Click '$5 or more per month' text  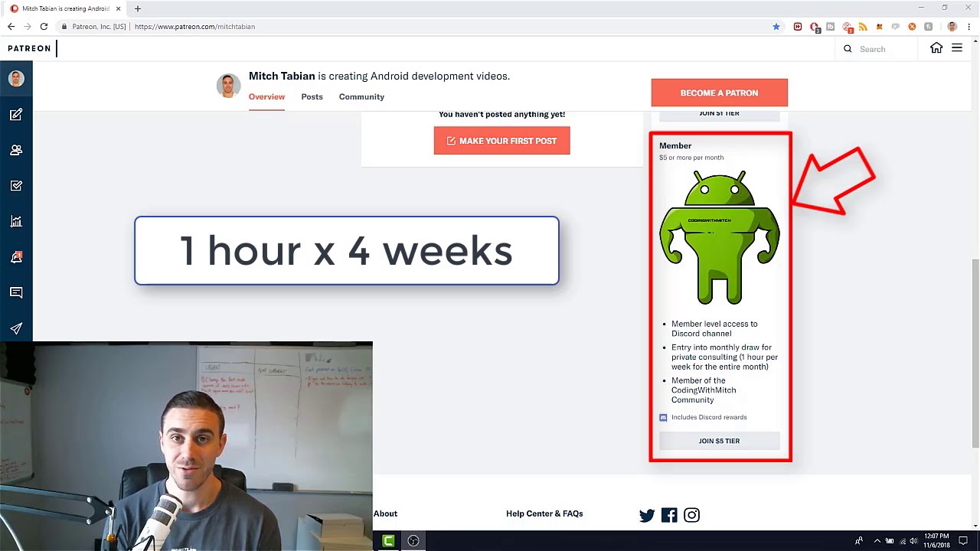(x=691, y=158)
